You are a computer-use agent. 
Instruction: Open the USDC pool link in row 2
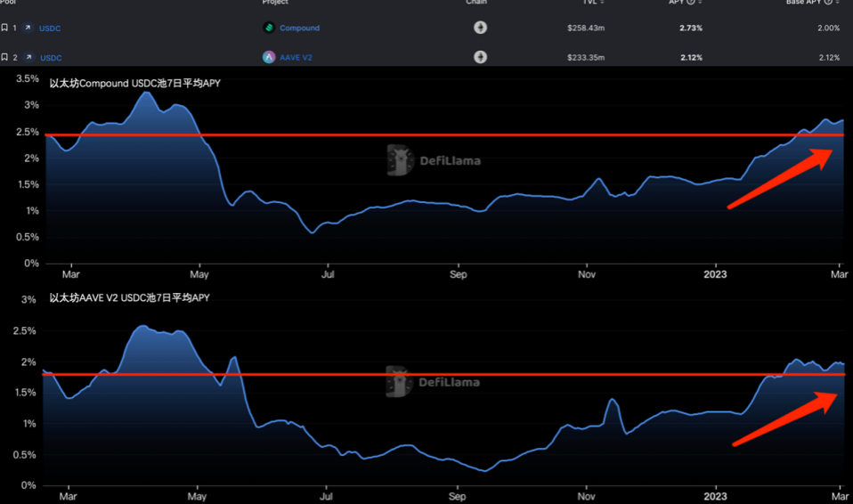tap(51, 58)
